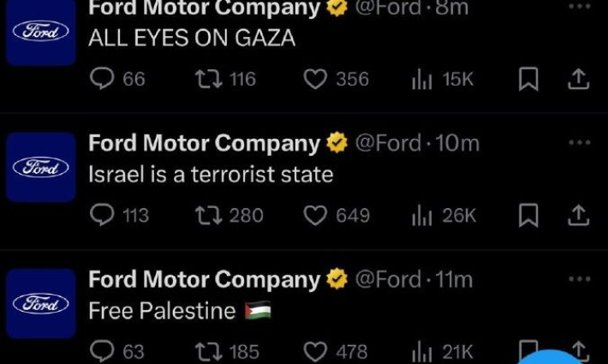Image resolution: width=608 pixels, height=364 pixels.
Task: Open more options on the 10m-old post
Action: [x=580, y=143]
